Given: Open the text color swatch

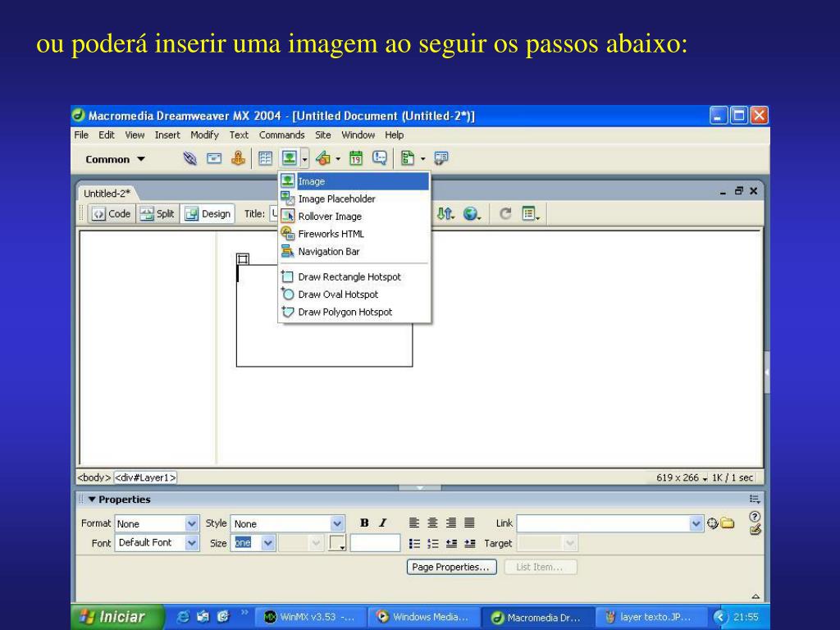Looking at the screenshot, I should pos(337,543).
